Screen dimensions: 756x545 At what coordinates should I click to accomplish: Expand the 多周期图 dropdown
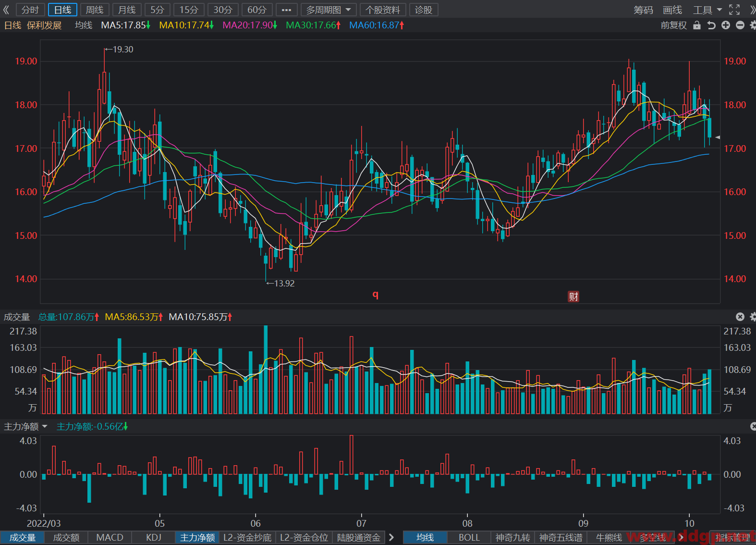(329, 10)
